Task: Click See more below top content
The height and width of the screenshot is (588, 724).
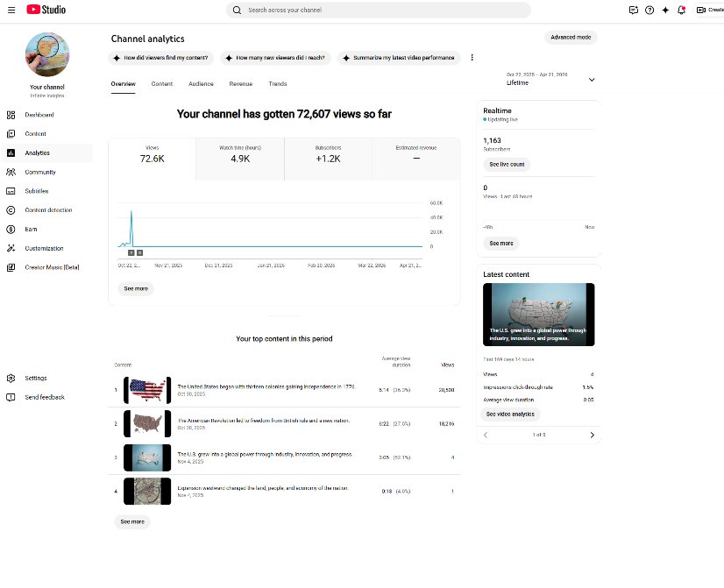Action: pyautogui.click(x=132, y=521)
